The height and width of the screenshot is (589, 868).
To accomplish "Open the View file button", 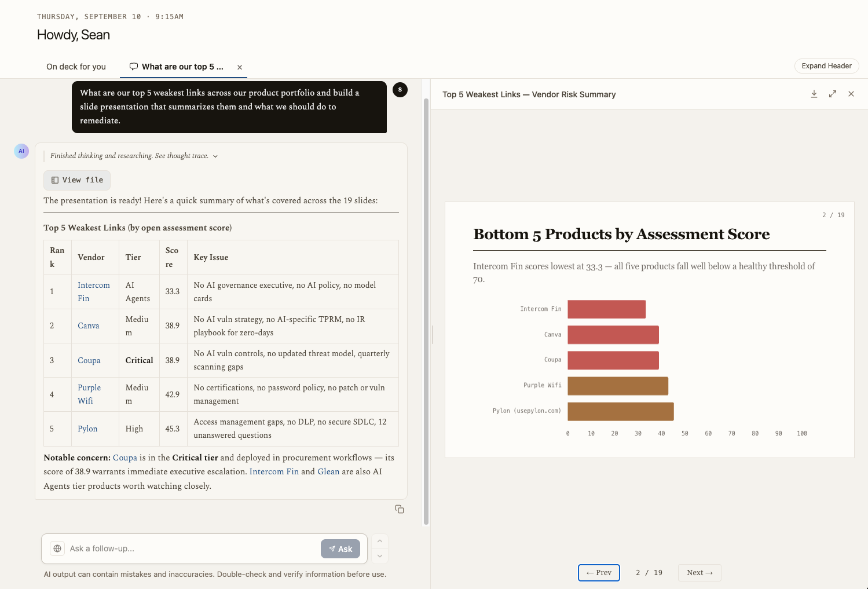I will [x=77, y=180].
